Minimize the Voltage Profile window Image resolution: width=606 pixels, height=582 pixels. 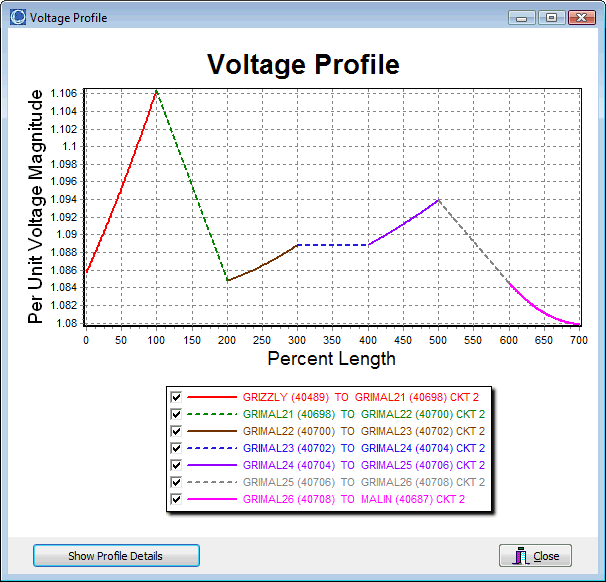(522, 18)
